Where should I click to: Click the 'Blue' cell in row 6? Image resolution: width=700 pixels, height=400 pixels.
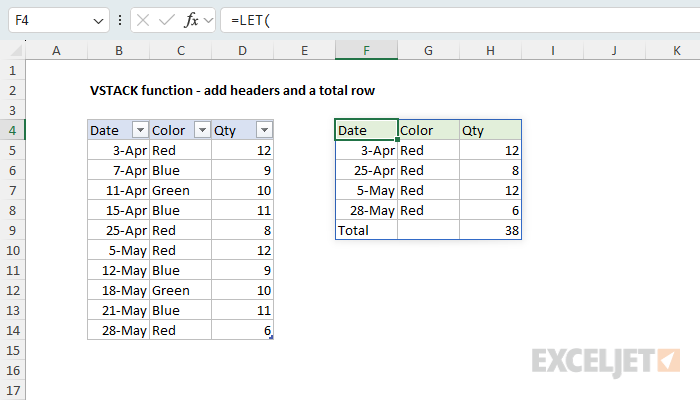pos(181,171)
